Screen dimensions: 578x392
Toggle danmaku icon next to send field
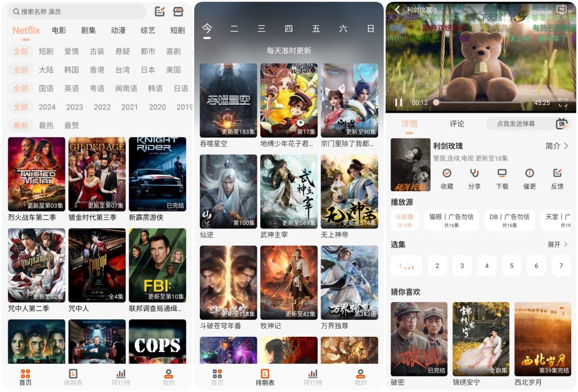click(562, 124)
